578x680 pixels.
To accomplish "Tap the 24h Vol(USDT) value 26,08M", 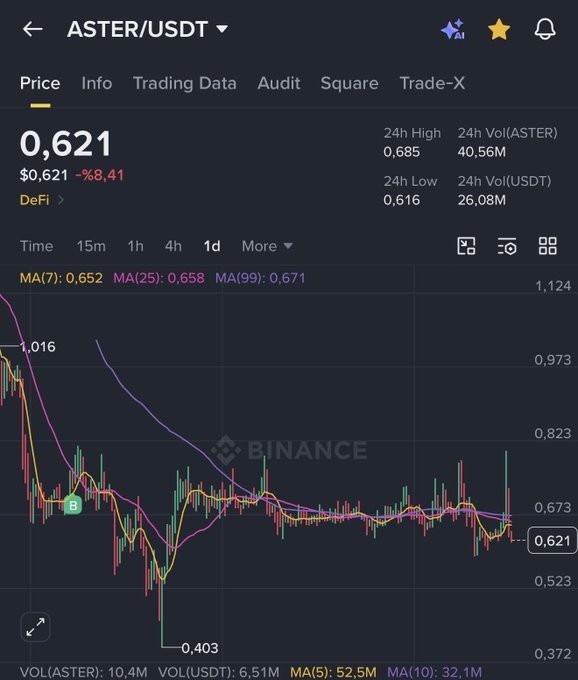I will 482,200.
